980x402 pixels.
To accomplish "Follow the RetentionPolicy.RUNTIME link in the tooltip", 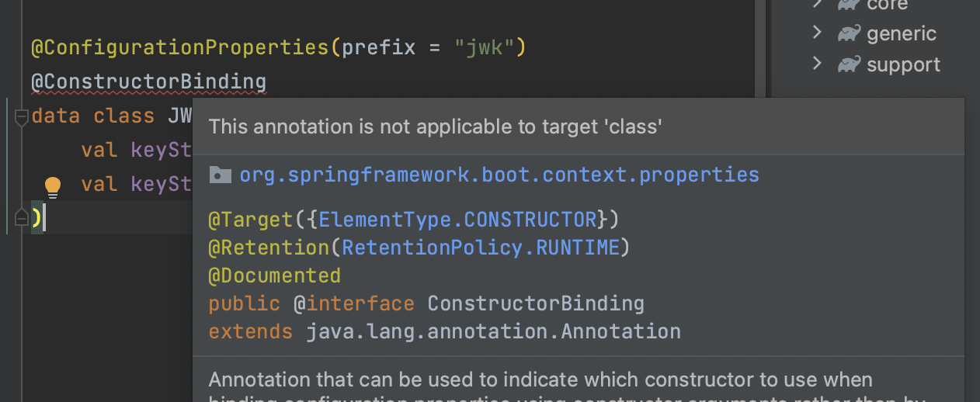I will 481,248.
